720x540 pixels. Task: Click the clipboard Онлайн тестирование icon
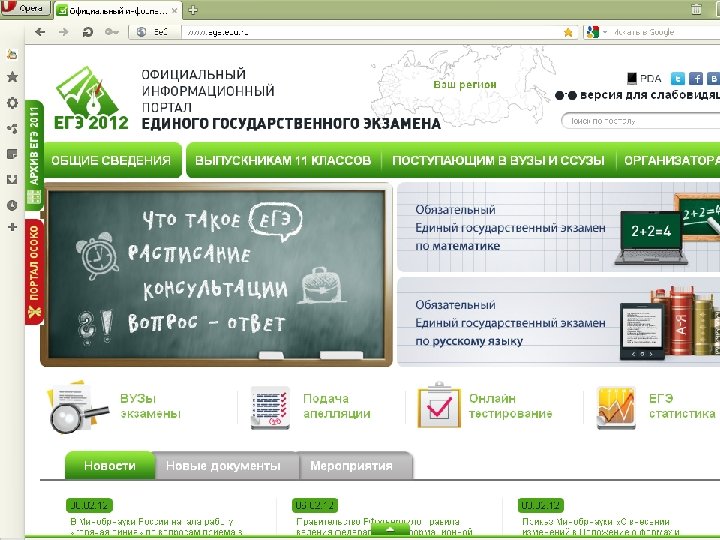(439, 405)
